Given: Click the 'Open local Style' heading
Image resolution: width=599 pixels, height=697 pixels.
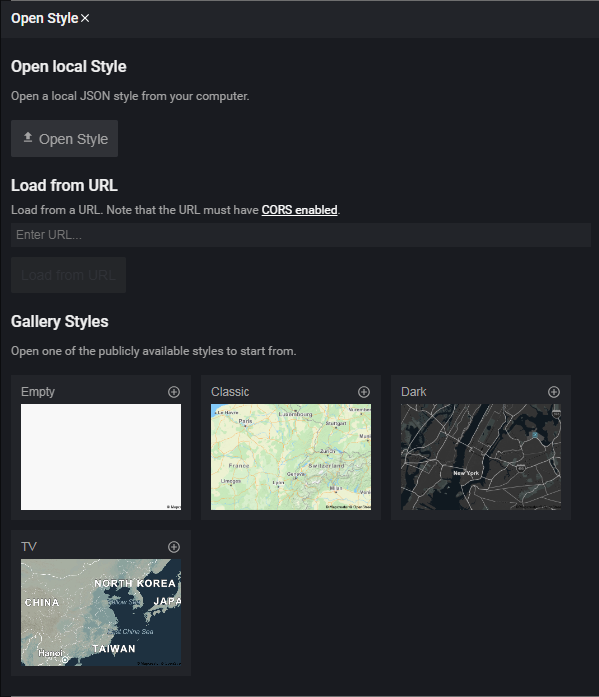Looking at the screenshot, I should 69,67.
